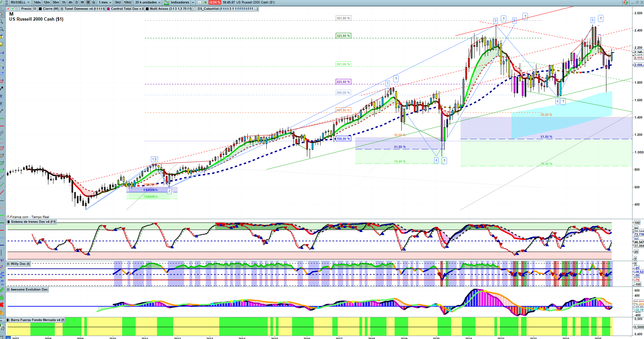Expand the Indicadores dropdown arrow
This screenshot has width=644, height=339.
(x=193, y=2)
